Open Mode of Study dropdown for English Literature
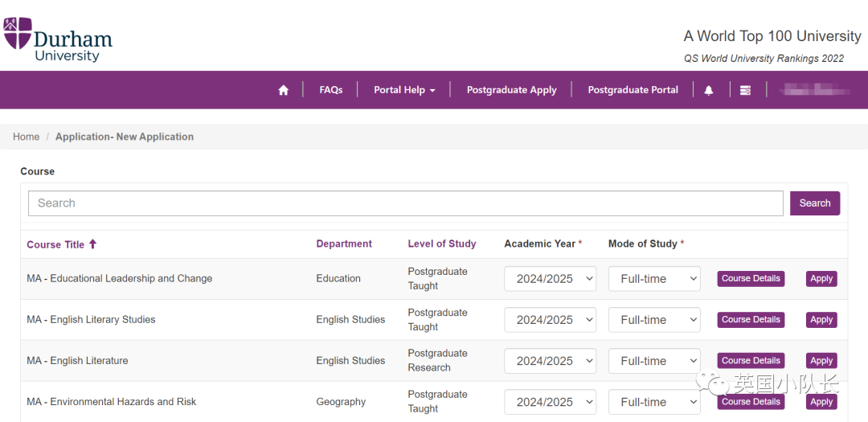Screen dimensions: 868x422 (654, 361)
